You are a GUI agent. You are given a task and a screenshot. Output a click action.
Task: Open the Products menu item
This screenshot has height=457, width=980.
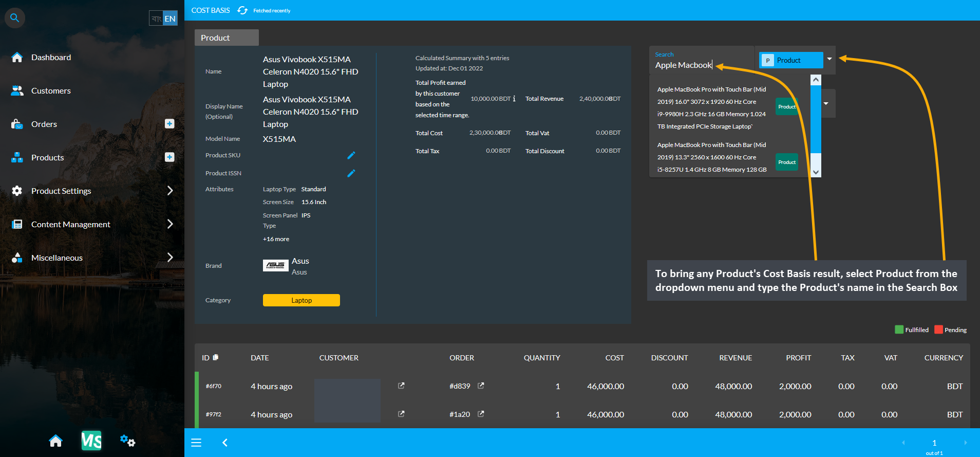tap(48, 157)
